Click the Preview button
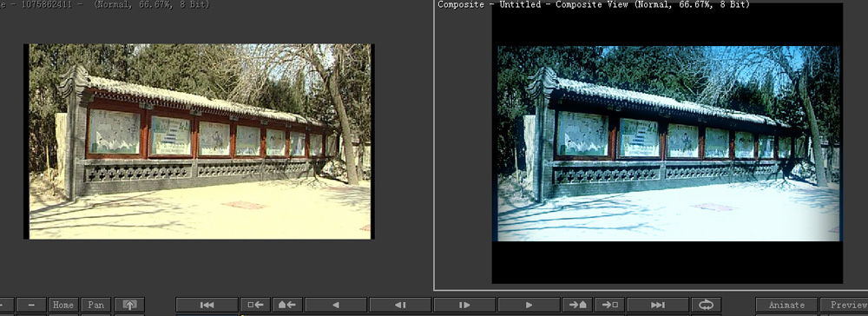Viewport: 868px width, 316px height. [x=845, y=305]
